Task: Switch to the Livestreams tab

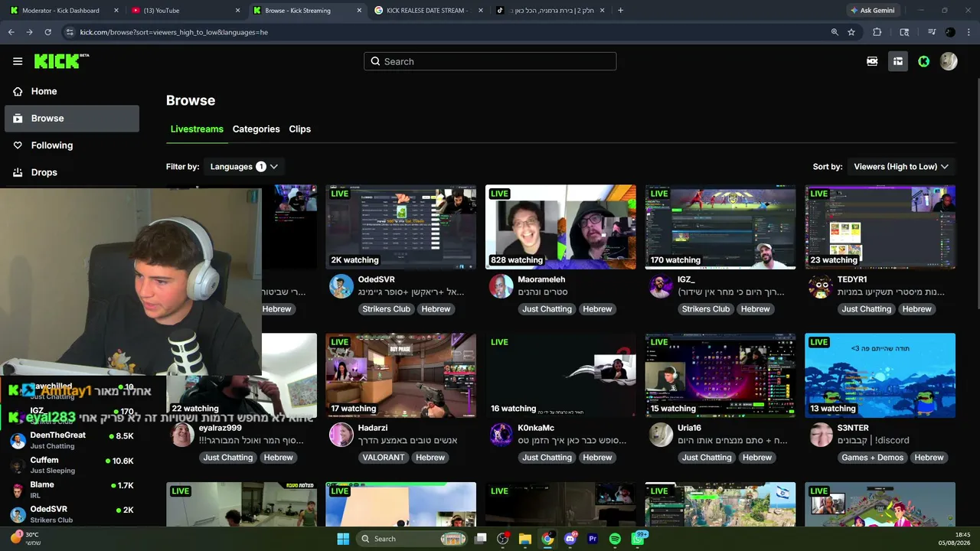Action: coord(197,129)
